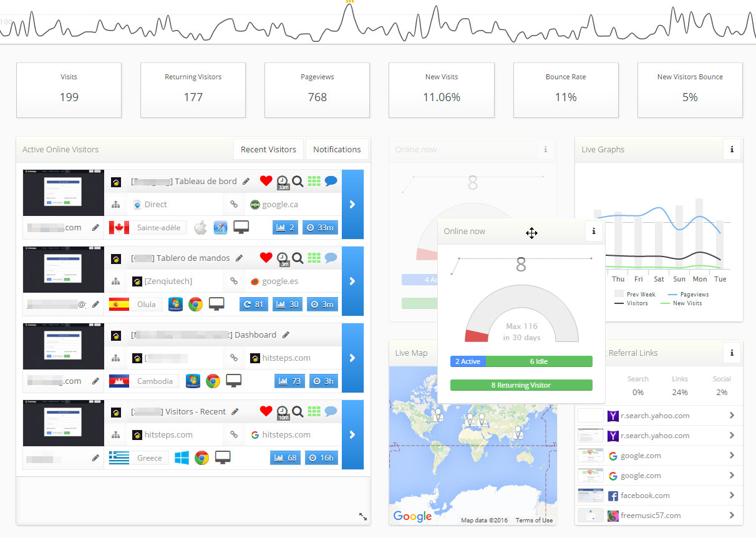Open the chat bubble in Tablero de mandos row
756x538 pixels.
(331, 258)
